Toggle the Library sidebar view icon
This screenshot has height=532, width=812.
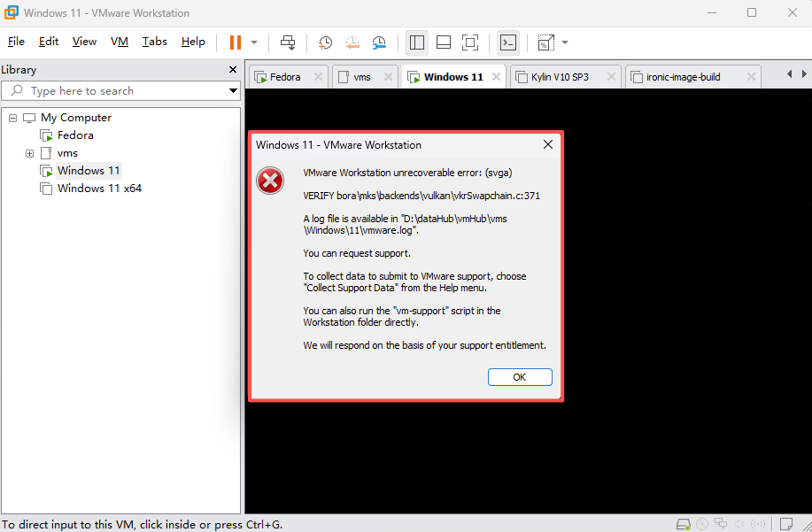tap(417, 42)
